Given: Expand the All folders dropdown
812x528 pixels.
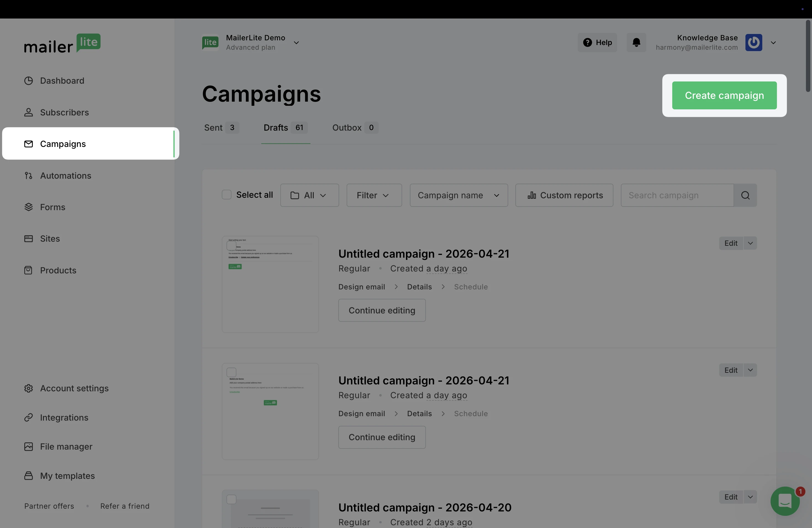Looking at the screenshot, I should [309, 195].
